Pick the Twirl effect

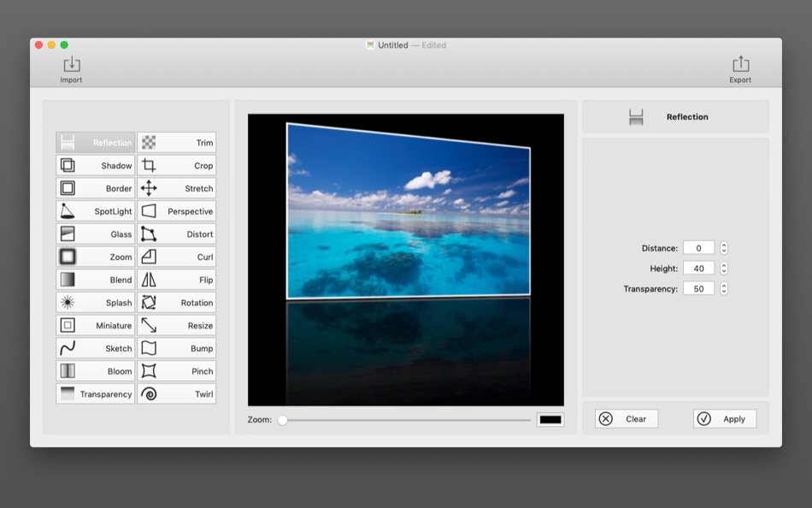(x=177, y=394)
